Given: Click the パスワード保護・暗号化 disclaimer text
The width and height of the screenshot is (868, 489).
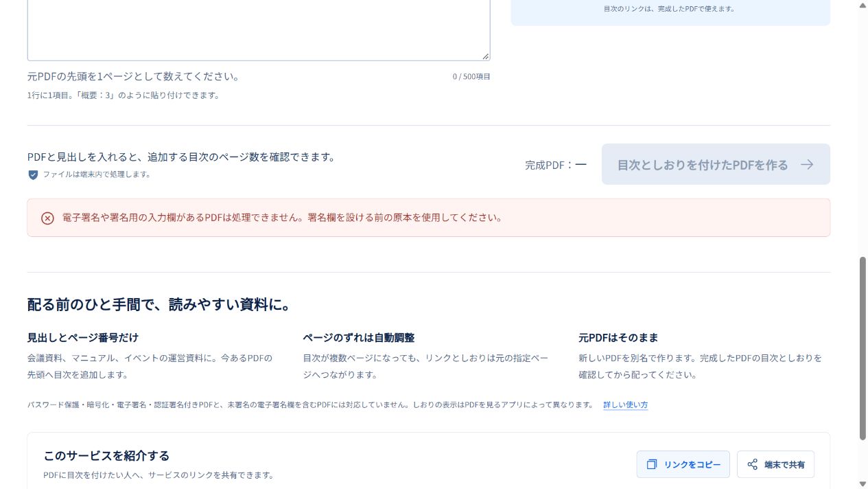Looking at the screenshot, I should tap(310, 405).
